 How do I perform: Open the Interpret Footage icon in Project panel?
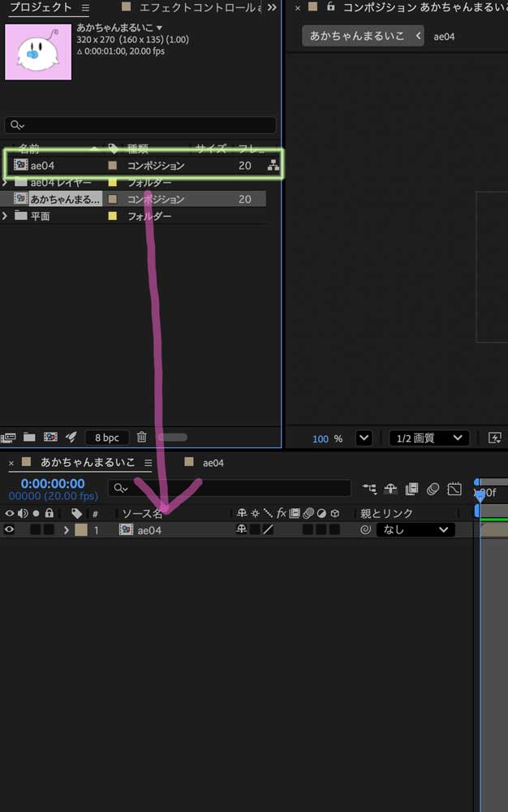pyautogui.click(x=8, y=438)
